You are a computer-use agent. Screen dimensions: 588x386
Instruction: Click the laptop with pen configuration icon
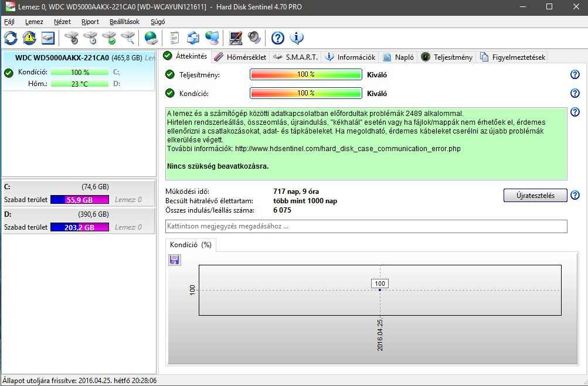tap(236, 38)
